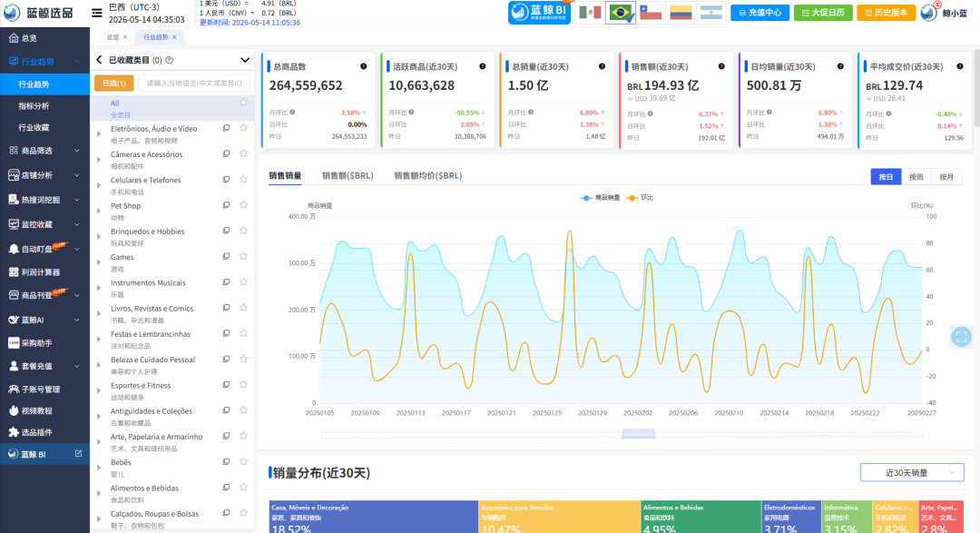Favorite Beleza e Cuidado Pessoal star
980x533 pixels.
click(244, 359)
